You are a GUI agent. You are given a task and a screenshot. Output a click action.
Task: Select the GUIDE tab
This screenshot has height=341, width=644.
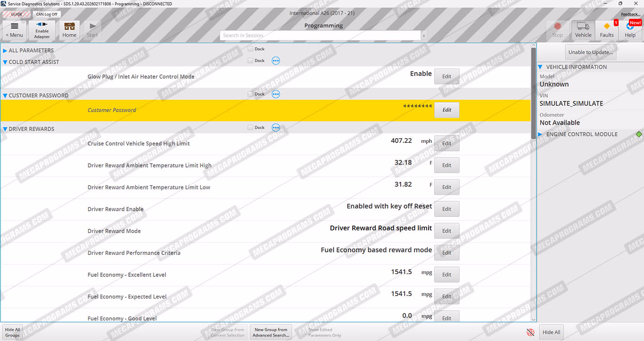pos(17,14)
